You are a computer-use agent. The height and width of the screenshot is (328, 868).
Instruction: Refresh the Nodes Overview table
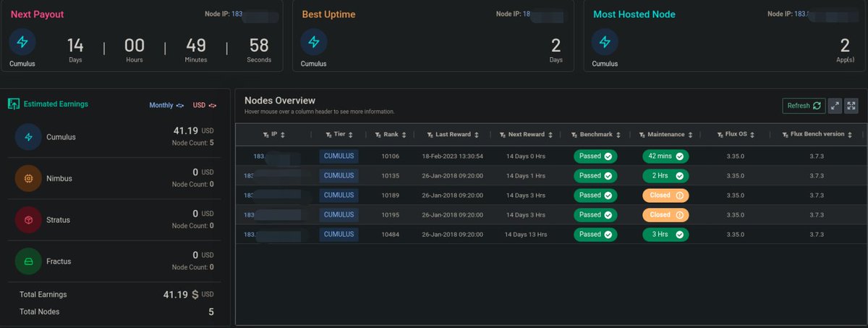(x=804, y=106)
